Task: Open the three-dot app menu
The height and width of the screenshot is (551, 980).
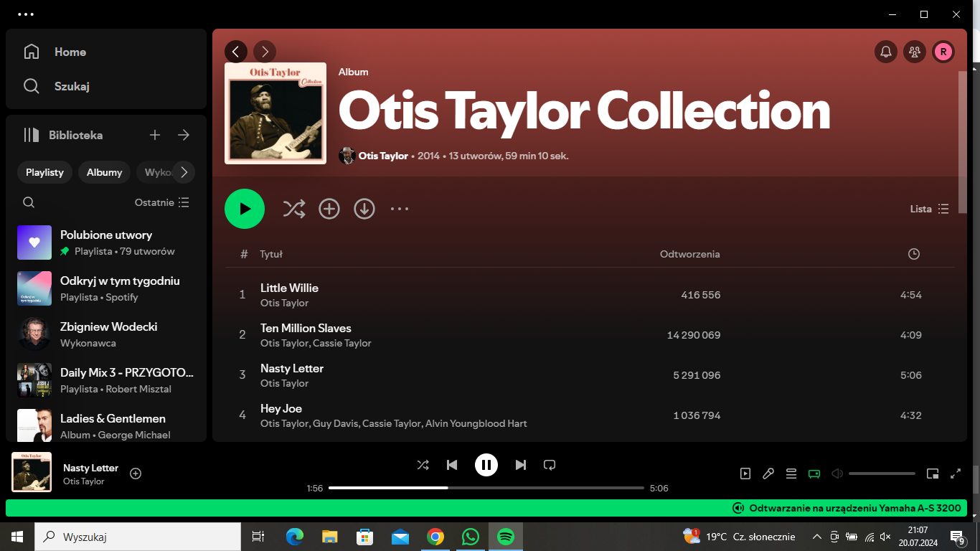Action: point(26,14)
